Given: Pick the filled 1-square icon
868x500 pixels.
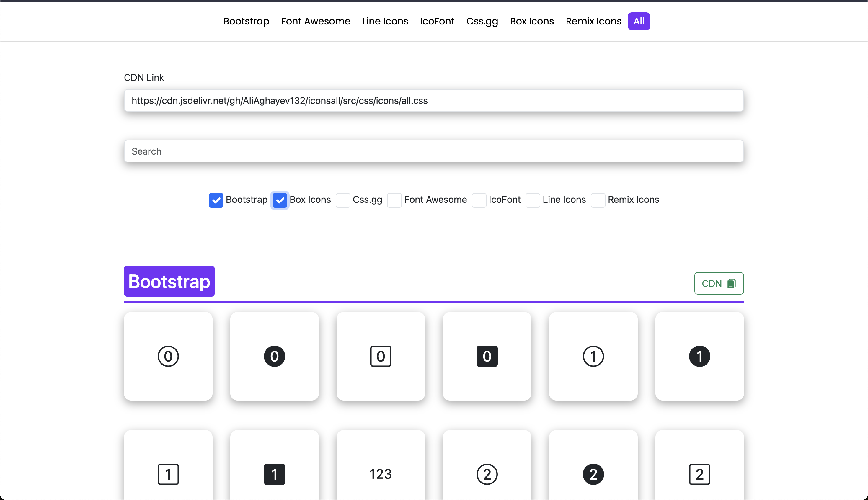Looking at the screenshot, I should click(x=274, y=474).
